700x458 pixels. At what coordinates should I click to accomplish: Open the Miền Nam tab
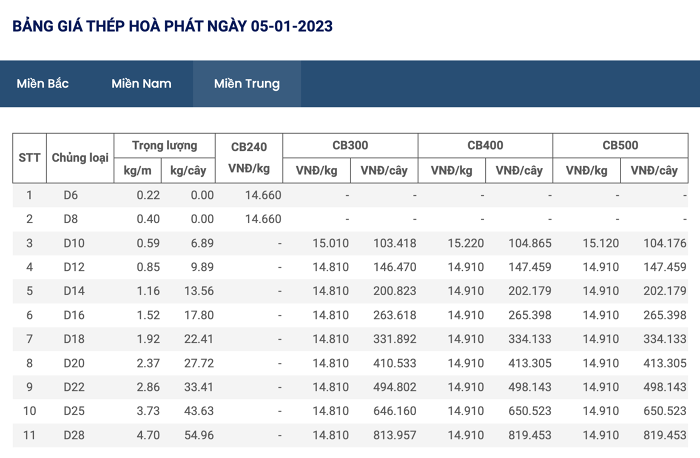pyautogui.click(x=142, y=83)
